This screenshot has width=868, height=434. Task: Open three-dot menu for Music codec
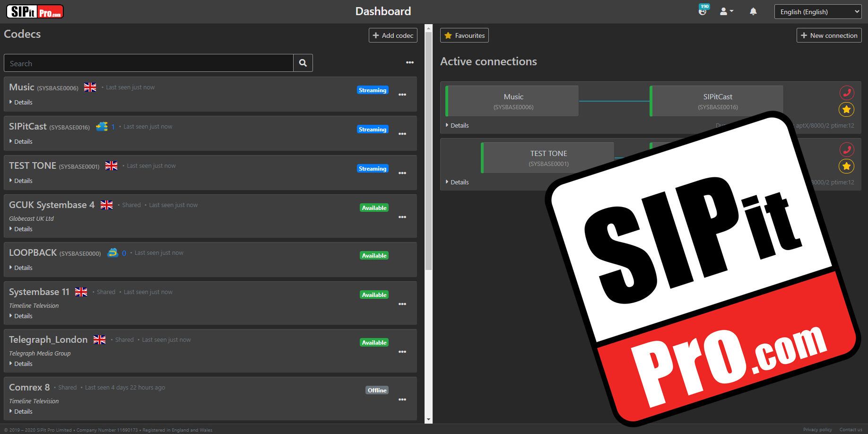402,95
